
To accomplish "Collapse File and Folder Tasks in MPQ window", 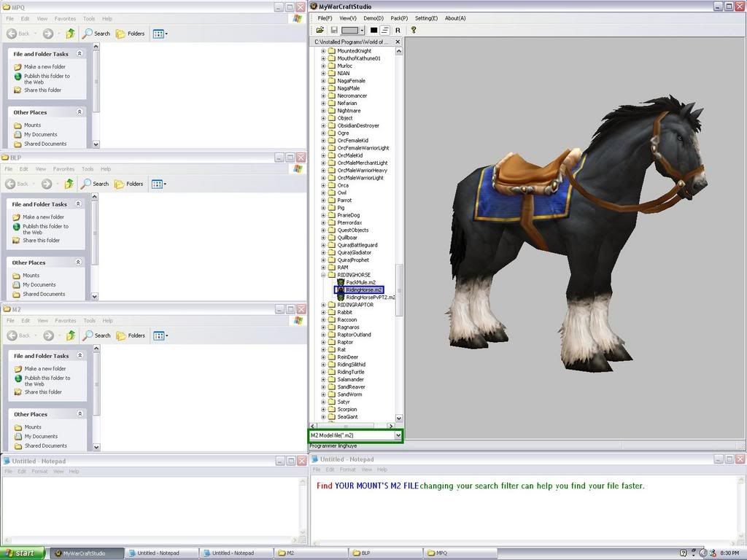I will point(80,54).
